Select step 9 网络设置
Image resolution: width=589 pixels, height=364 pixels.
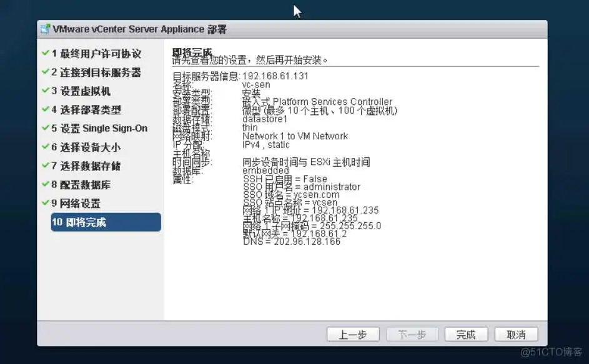coord(76,203)
